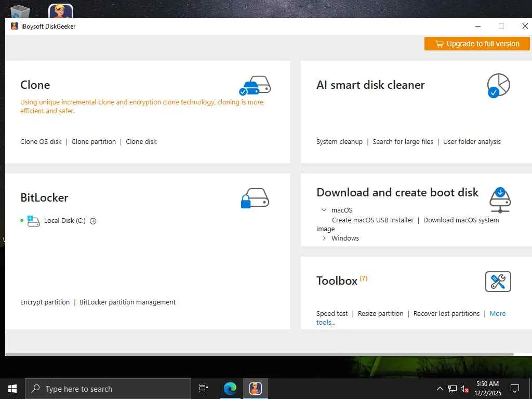The width and height of the screenshot is (532, 399).
Task: Click the orange Clone description text
Action: pos(142,107)
